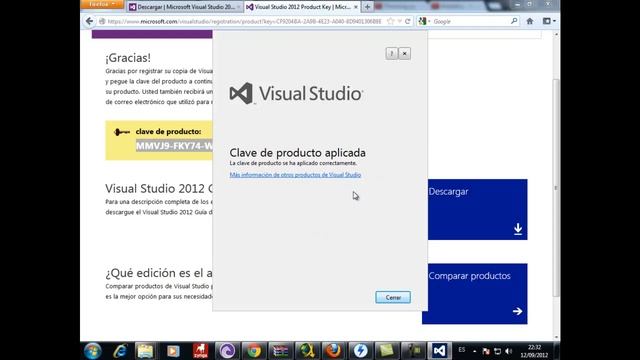640x360 pixels.
Task: Open the URL history dropdown arrow
Action: (x=400, y=21)
